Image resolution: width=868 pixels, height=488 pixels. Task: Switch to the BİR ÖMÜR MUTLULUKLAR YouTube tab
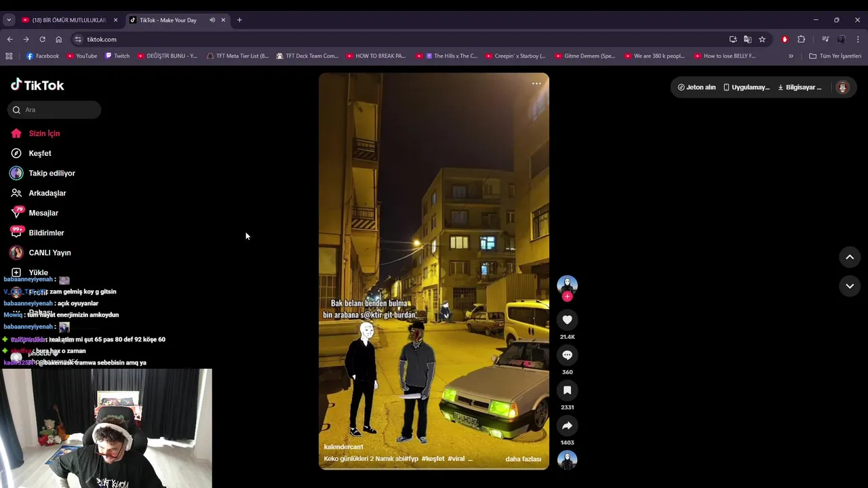tap(69, 20)
